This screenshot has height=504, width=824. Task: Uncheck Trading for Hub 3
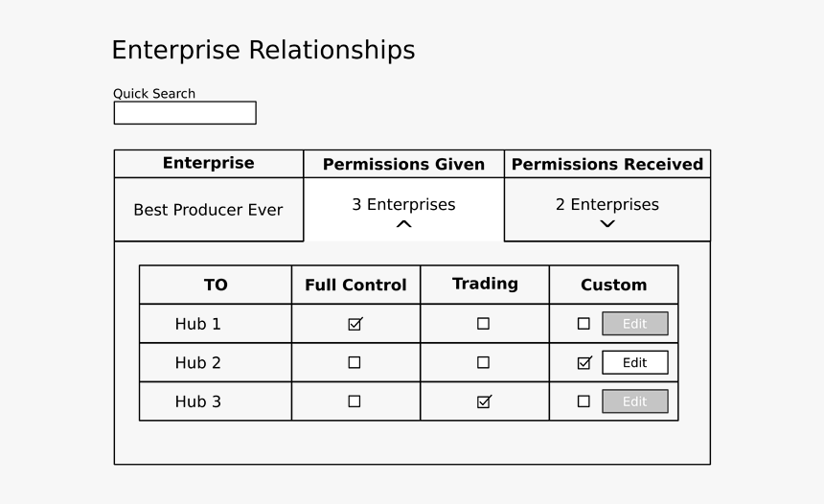point(483,401)
